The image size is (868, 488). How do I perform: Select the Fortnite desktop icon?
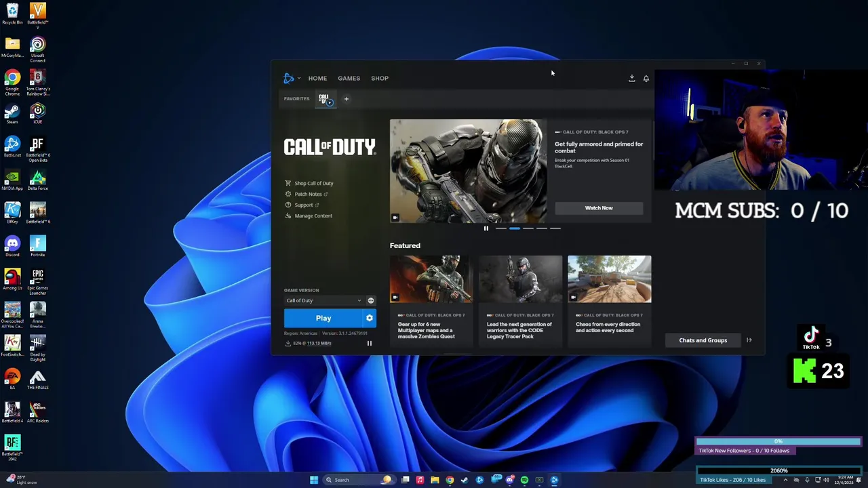(37, 246)
